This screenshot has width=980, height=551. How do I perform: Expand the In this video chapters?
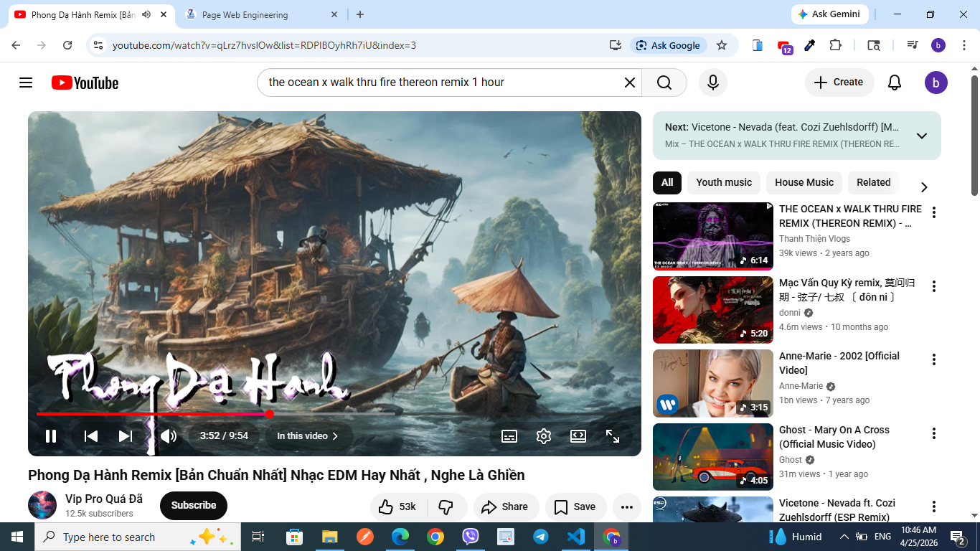tap(307, 436)
